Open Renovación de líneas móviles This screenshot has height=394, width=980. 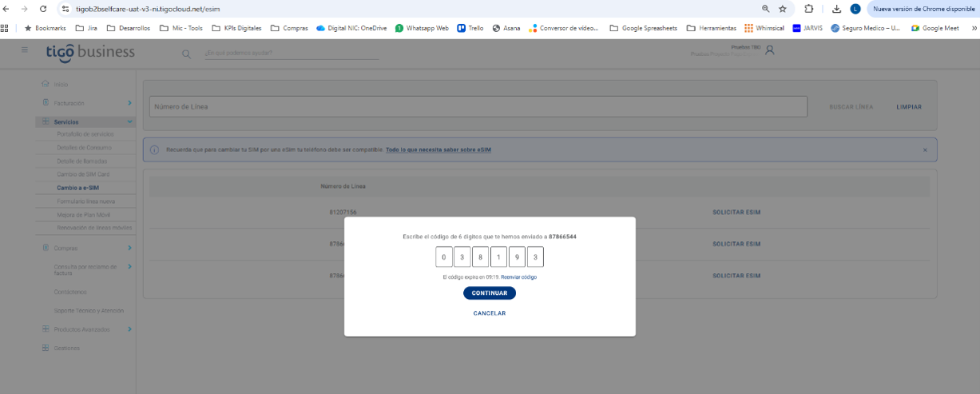point(94,228)
